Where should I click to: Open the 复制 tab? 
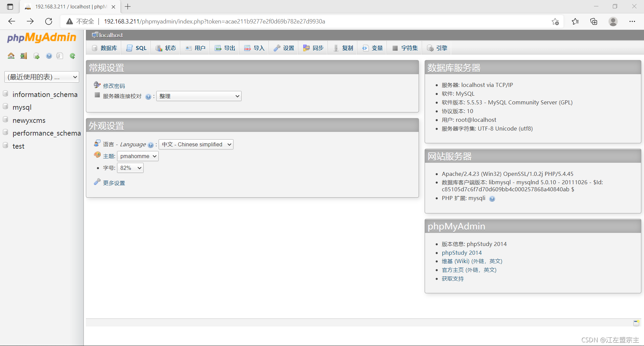[x=343, y=48]
